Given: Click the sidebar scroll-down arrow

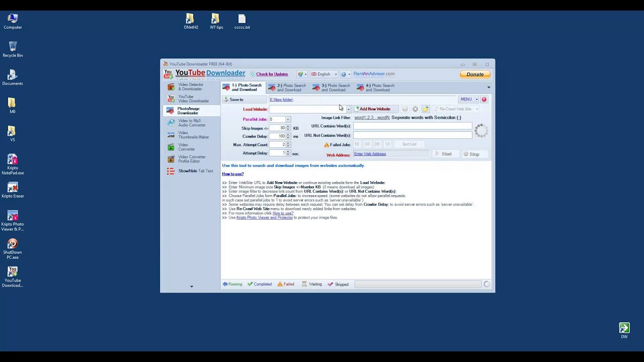Looking at the screenshot, I should pyautogui.click(x=191, y=287).
